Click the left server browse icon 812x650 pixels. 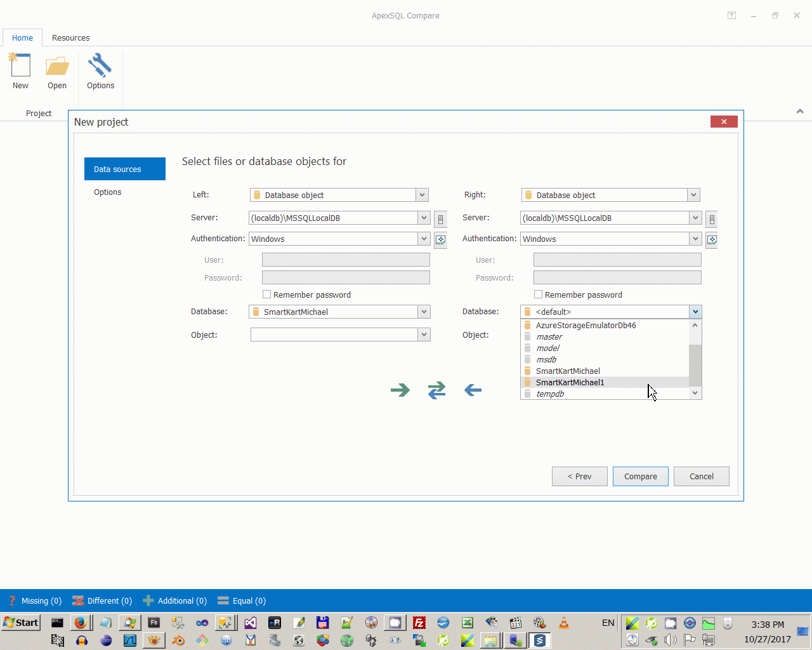pos(440,219)
